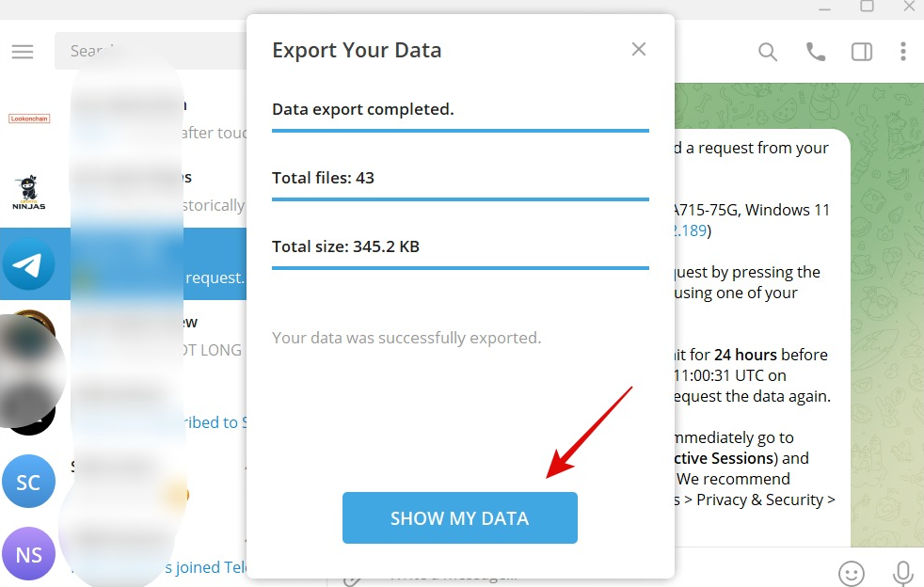Screen dimensions: 924x587
Task: Click the Total size progress bar
Action: pyautogui.click(x=460, y=267)
